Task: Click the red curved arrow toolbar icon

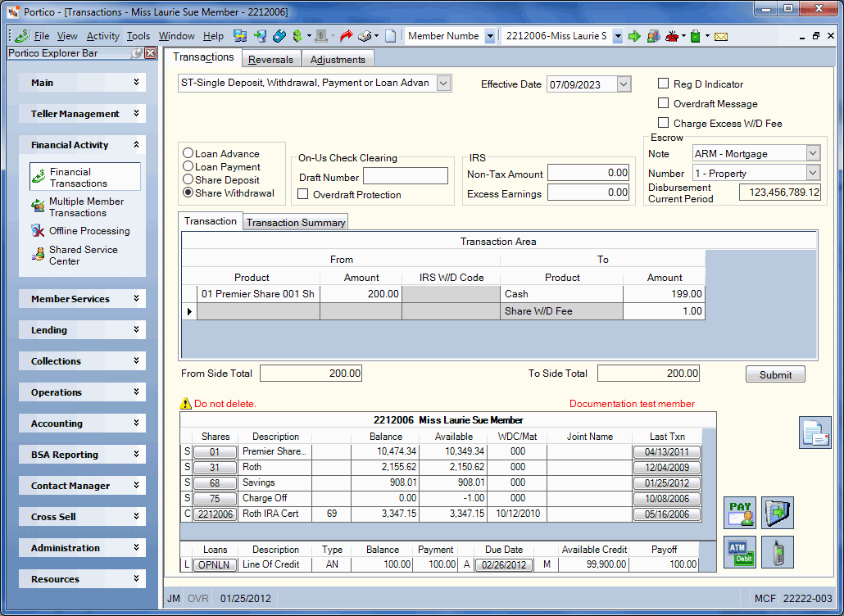Action: pos(346,36)
